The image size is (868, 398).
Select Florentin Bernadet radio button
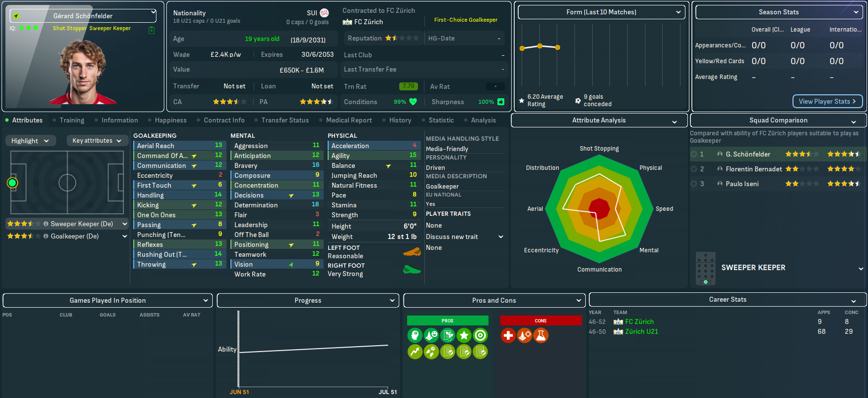[x=694, y=169]
